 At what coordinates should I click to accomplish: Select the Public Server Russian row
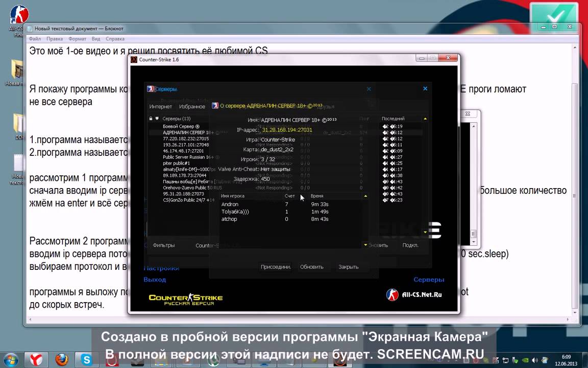point(191,157)
